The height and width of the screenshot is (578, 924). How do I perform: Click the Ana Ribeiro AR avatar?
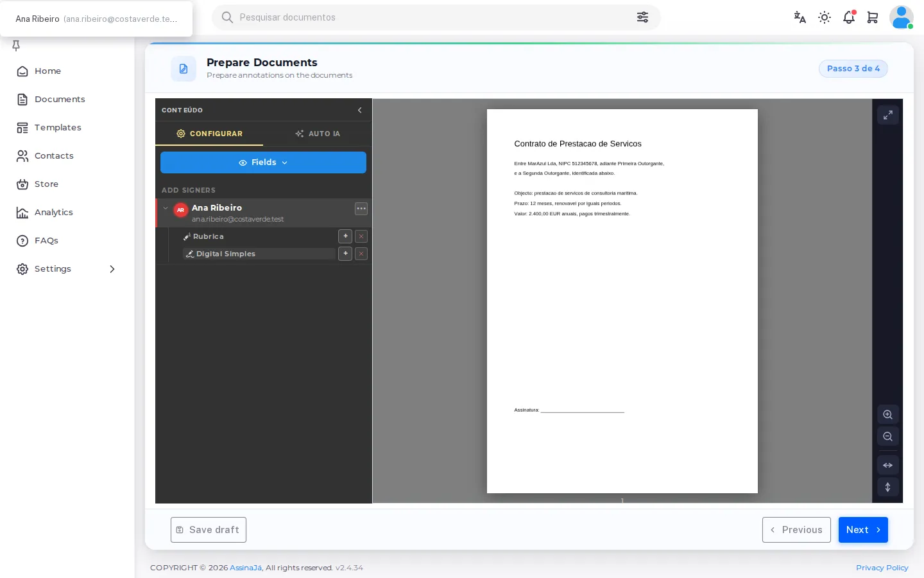[181, 210]
